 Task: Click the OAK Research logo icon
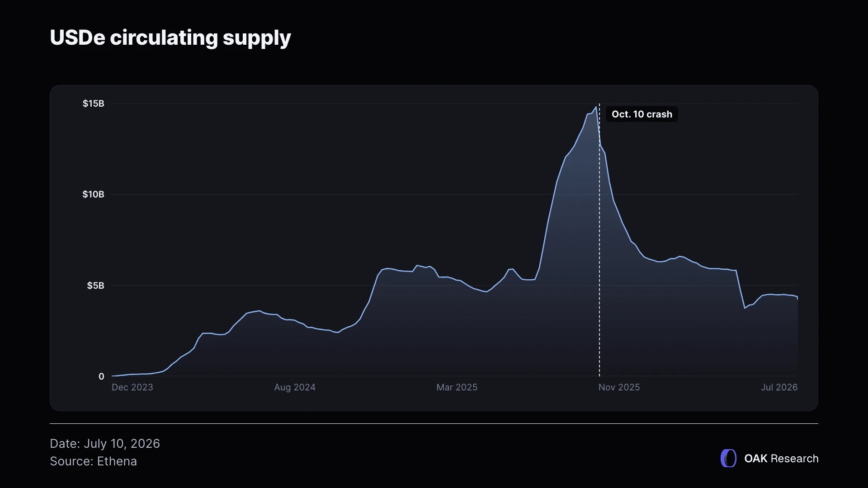pyautogui.click(x=728, y=458)
